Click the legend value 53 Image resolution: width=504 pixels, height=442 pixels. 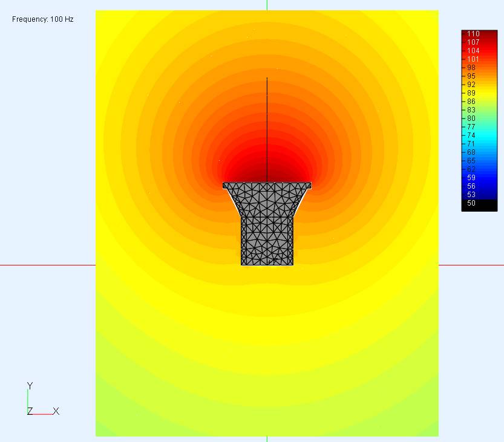click(471, 194)
